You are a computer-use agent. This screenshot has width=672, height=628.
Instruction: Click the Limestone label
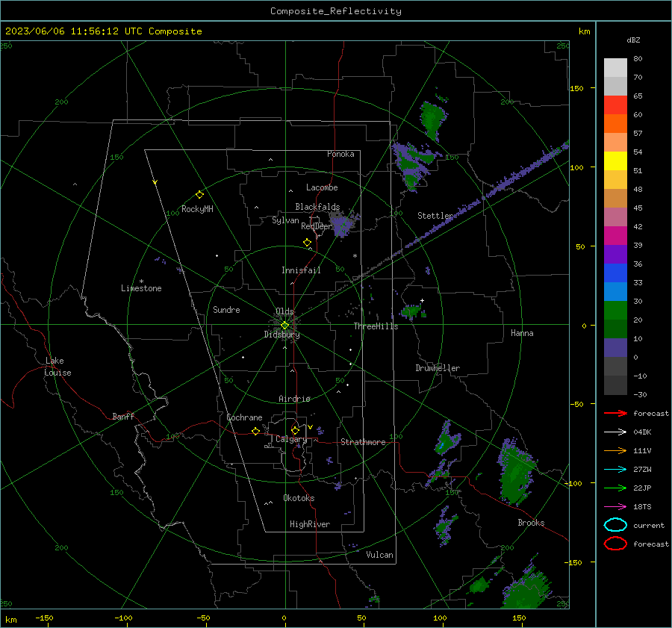click(141, 288)
